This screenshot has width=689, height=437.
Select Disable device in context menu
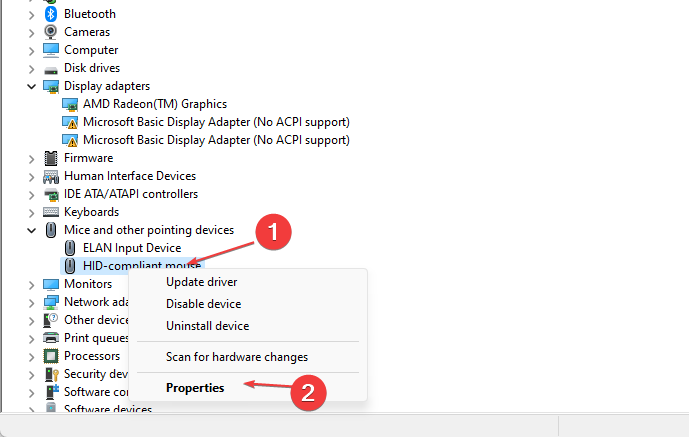[203, 304]
